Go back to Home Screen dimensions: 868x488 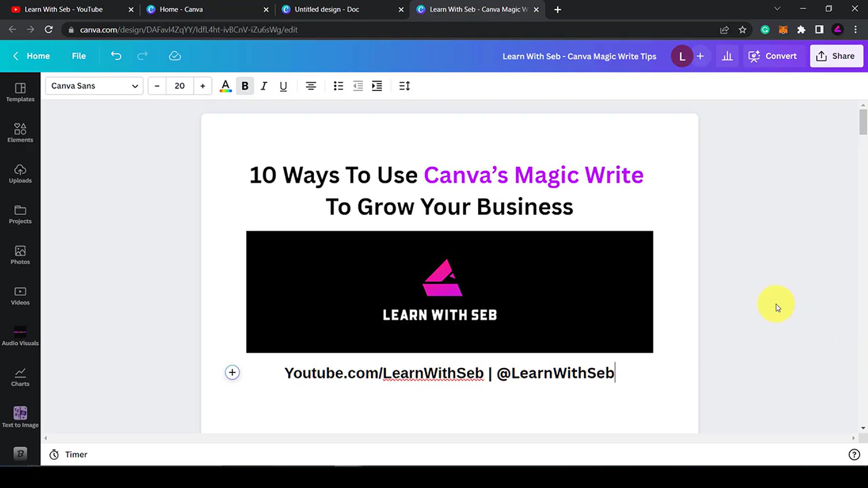[x=31, y=56]
